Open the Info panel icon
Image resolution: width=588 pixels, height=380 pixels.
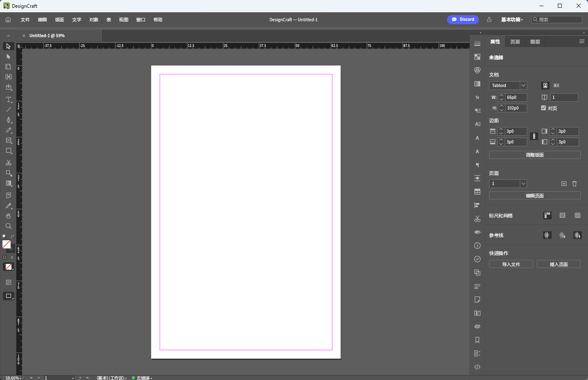click(477, 246)
